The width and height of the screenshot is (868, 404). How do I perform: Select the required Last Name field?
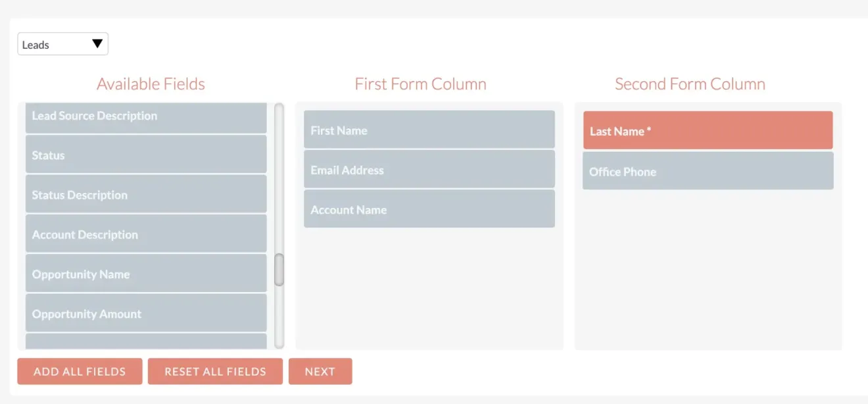tap(708, 130)
